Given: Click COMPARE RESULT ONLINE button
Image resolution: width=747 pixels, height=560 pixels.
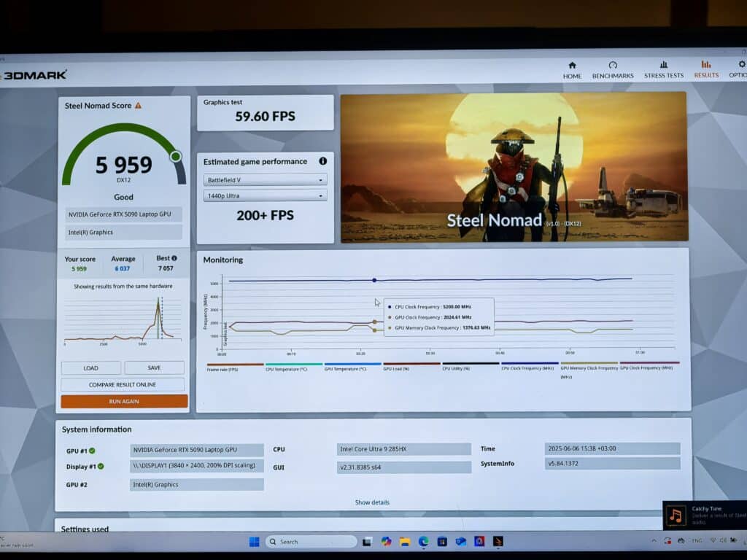Looking at the screenshot, I should coord(123,384).
